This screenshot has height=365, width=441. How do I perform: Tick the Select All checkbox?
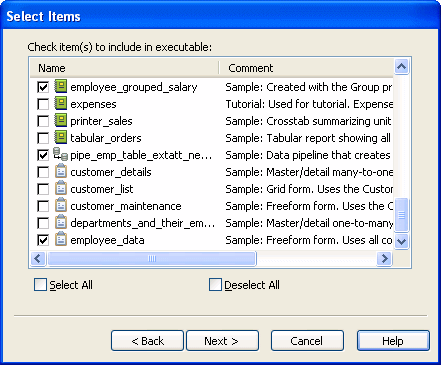point(40,285)
